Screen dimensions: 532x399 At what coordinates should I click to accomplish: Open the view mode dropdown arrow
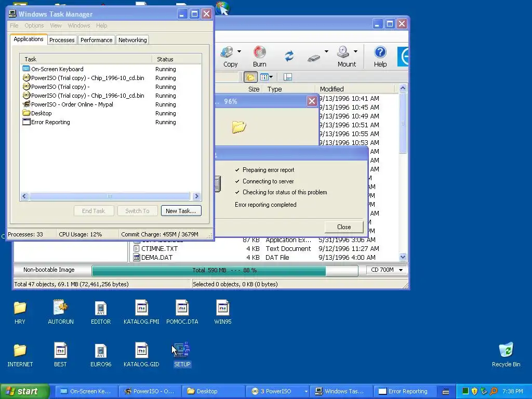pyautogui.click(x=271, y=77)
